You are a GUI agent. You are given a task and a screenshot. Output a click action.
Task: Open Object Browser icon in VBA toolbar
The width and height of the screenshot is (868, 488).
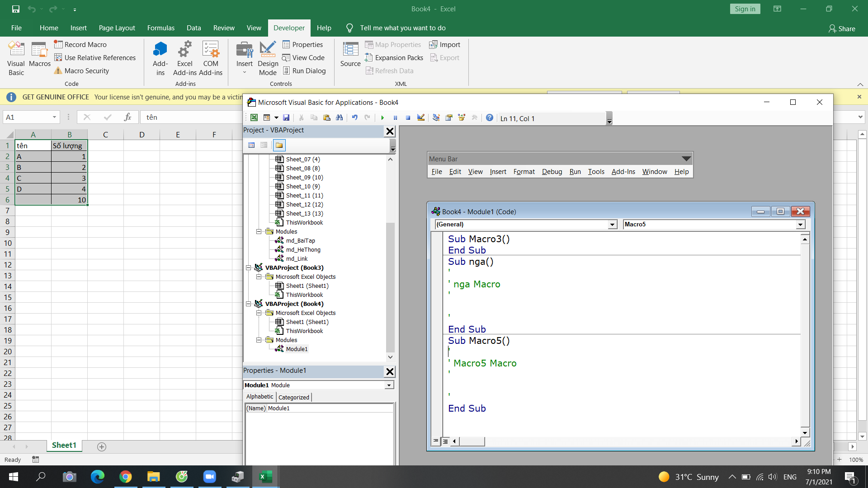pyautogui.click(x=462, y=117)
